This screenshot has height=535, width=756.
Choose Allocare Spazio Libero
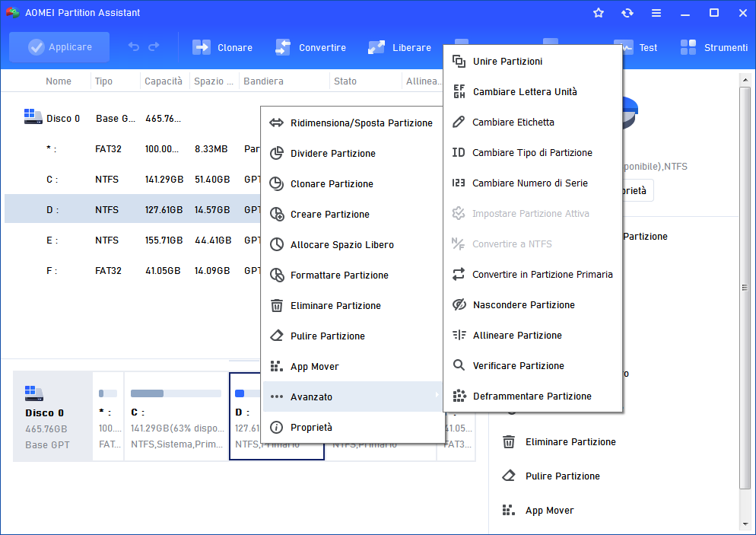point(352,244)
